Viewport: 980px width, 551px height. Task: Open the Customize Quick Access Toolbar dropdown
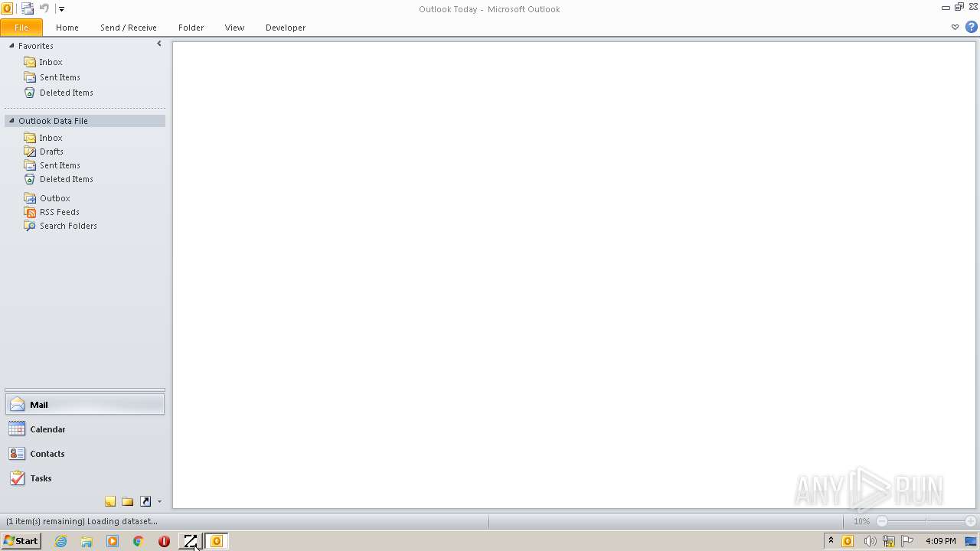[x=61, y=9]
